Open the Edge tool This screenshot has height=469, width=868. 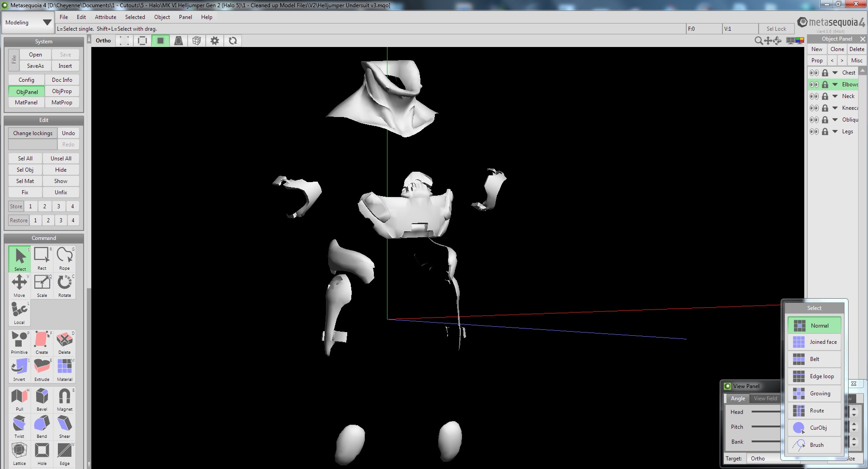(x=65, y=454)
